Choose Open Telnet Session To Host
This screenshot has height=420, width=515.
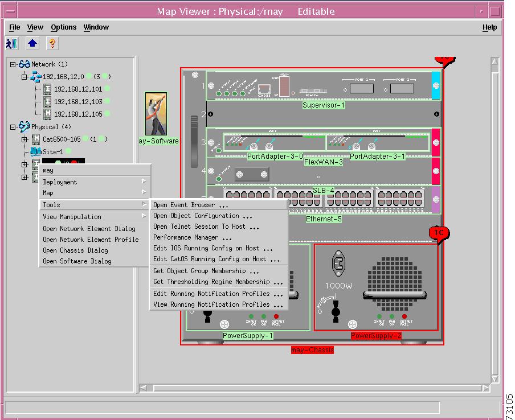coord(219,227)
